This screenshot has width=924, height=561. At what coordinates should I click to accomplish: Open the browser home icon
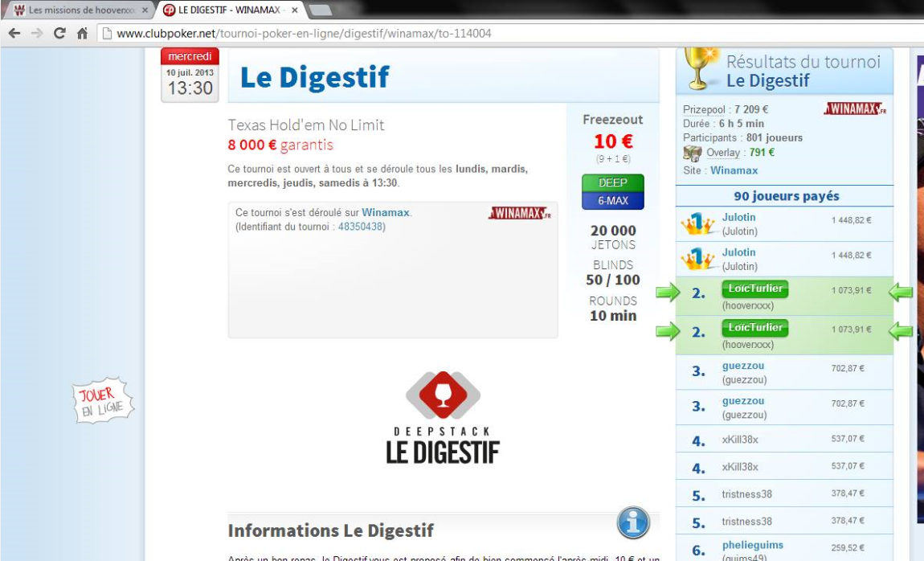pyautogui.click(x=83, y=34)
